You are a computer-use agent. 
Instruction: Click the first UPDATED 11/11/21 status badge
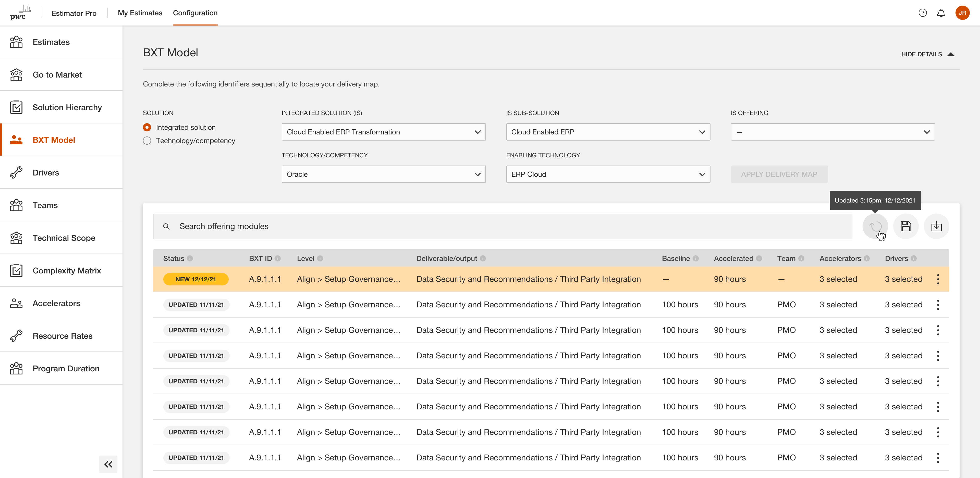tap(196, 305)
